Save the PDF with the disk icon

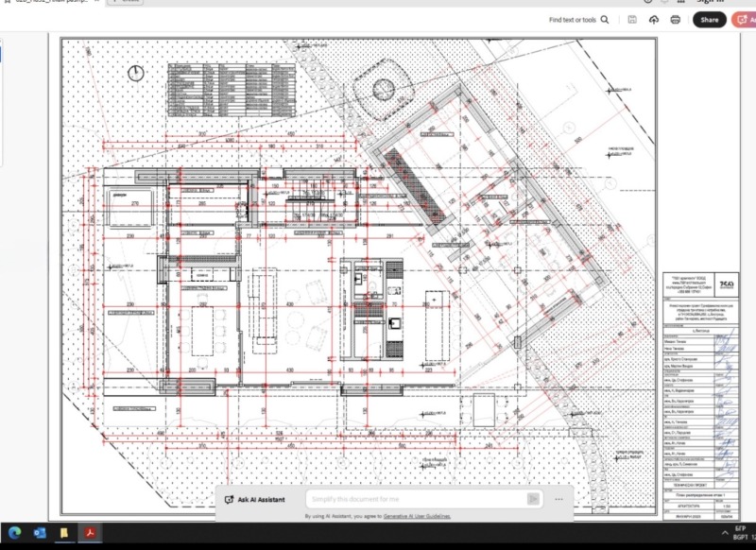tap(631, 19)
